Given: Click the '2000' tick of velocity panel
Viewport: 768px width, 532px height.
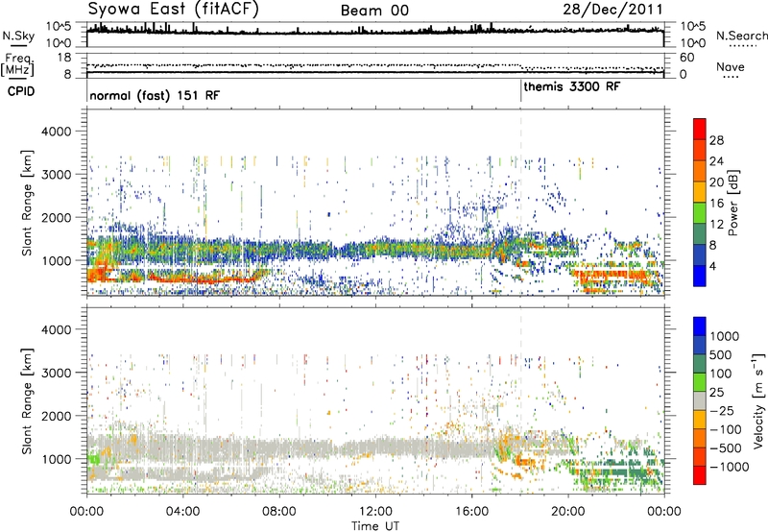Looking at the screenshot, I should [x=56, y=416].
